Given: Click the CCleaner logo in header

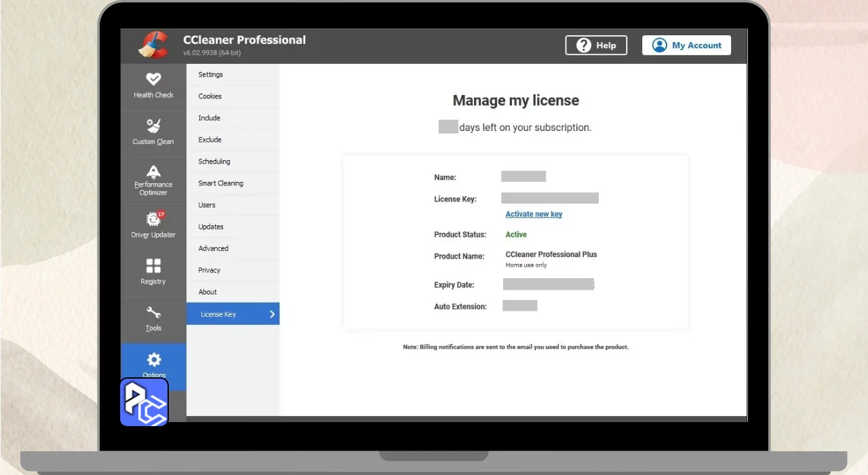Looking at the screenshot, I should (155, 45).
